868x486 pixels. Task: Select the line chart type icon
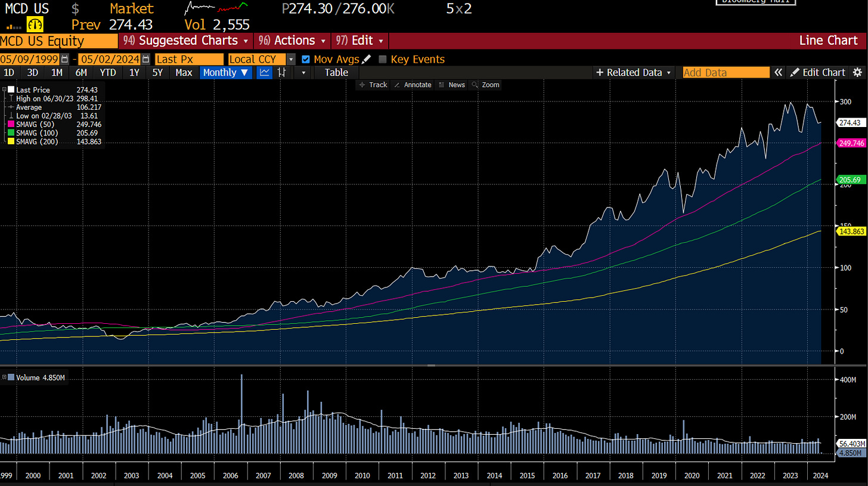tap(263, 72)
